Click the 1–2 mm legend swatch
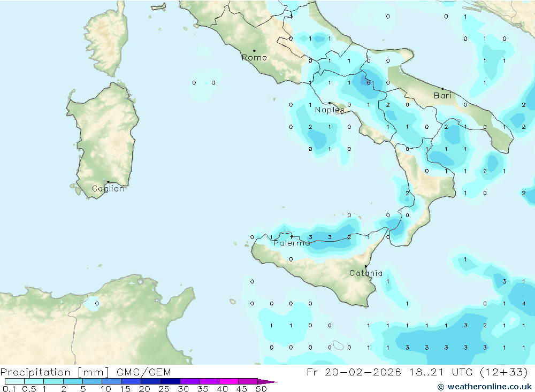535x392 pixels. pos(53,381)
